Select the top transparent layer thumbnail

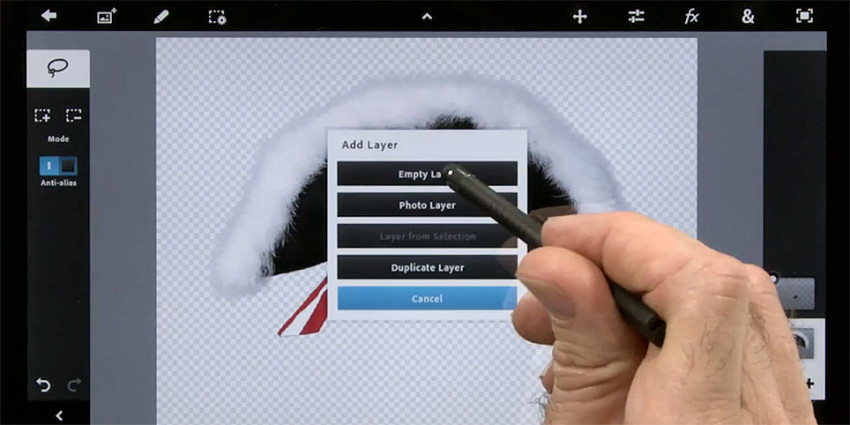tap(795, 294)
